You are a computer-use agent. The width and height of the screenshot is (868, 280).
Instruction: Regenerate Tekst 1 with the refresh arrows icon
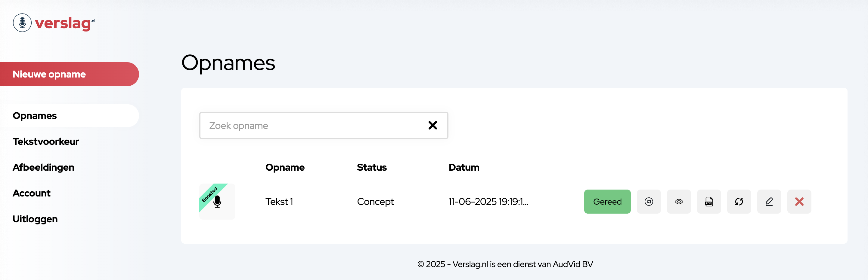point(739,202)
